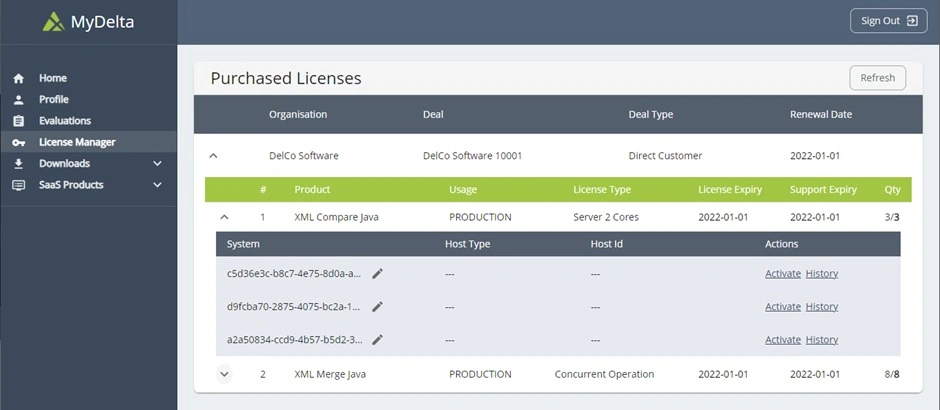The image size is (940, 410).
Task: Click the Profile person icon
Action: pyautogui.click(x=18, y=100)
